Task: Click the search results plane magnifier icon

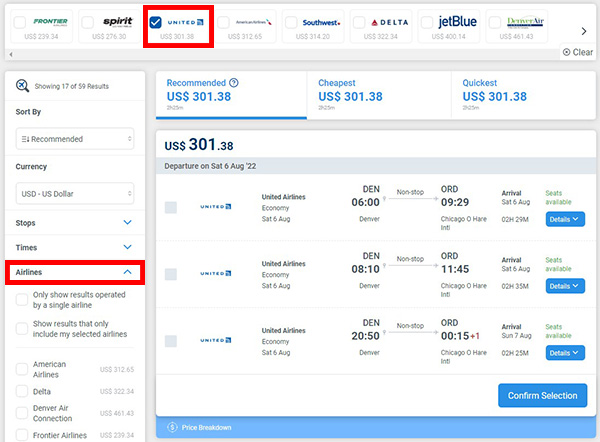Action: point(22,85)
